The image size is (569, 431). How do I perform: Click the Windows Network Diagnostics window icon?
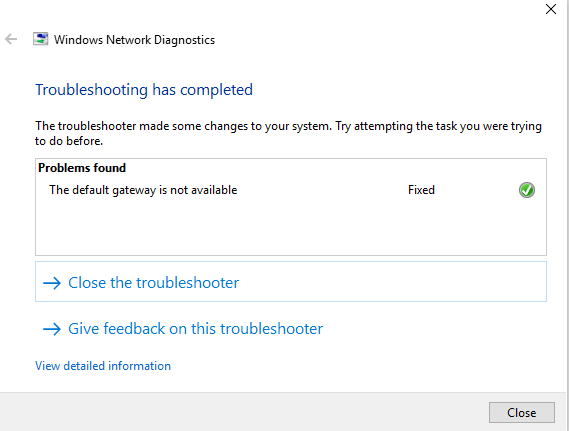point(40,39)
